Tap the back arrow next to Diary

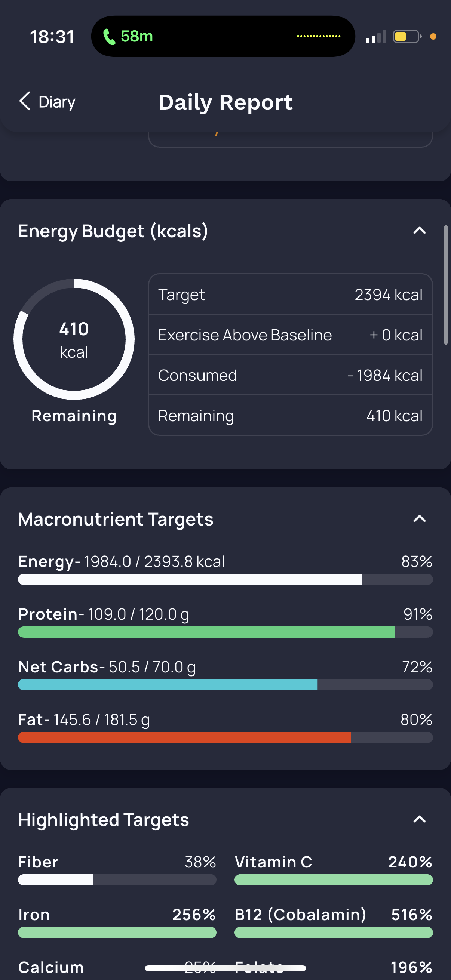(25, 101)
